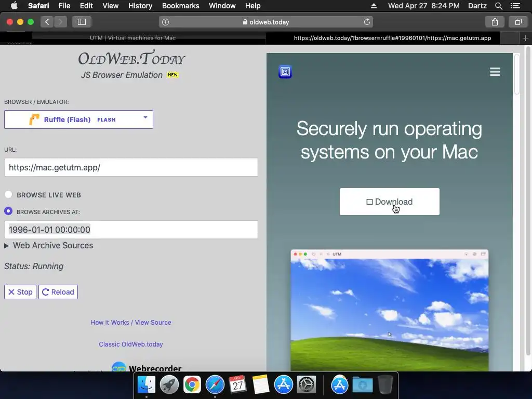Open Launchpad rocket from the Dock
532x399 pixels.
(169, 385)
